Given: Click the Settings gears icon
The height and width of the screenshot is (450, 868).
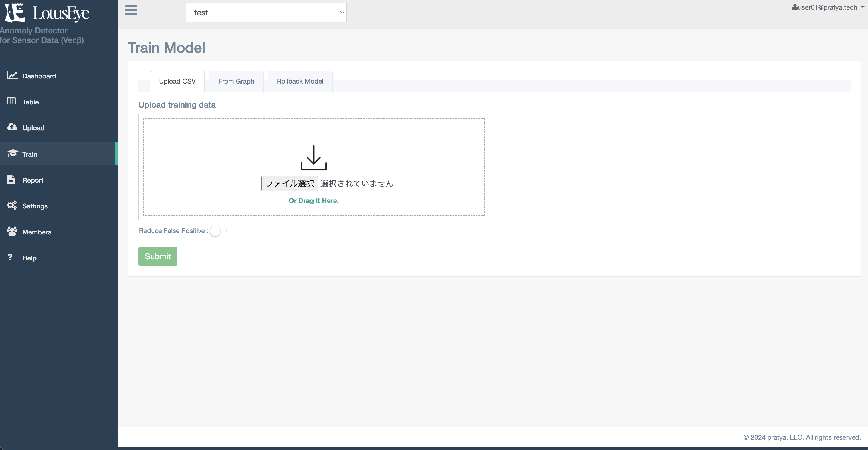Looking at the screenshot, I should point(12,205).
